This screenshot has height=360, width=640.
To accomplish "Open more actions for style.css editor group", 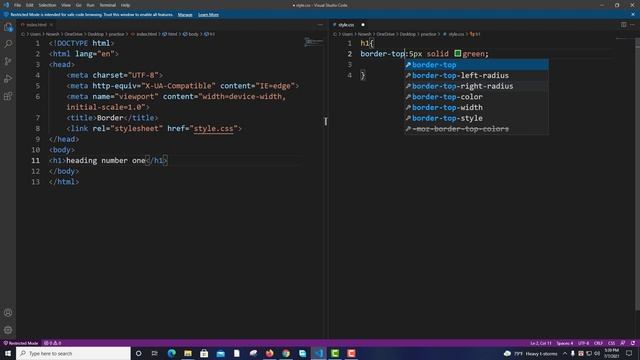I will pos(632,25).
